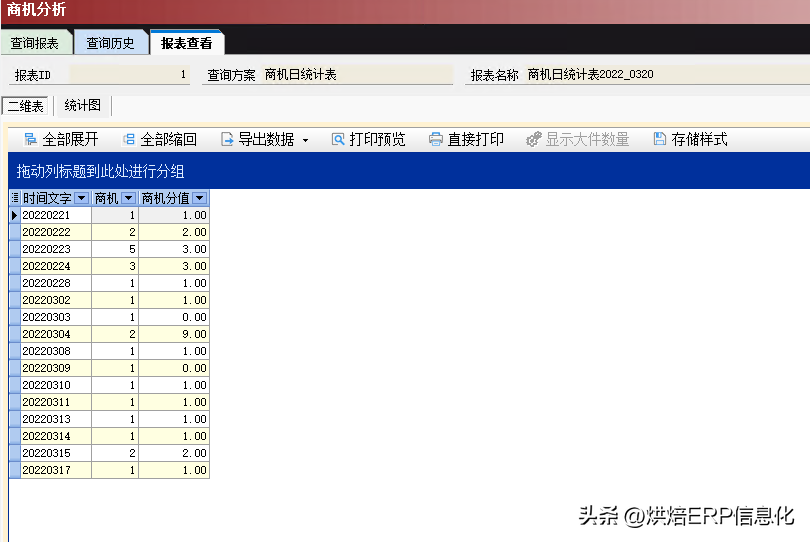Click the 全部缩回 button label
Screen dimensions: 810x542
click(168, 139)
